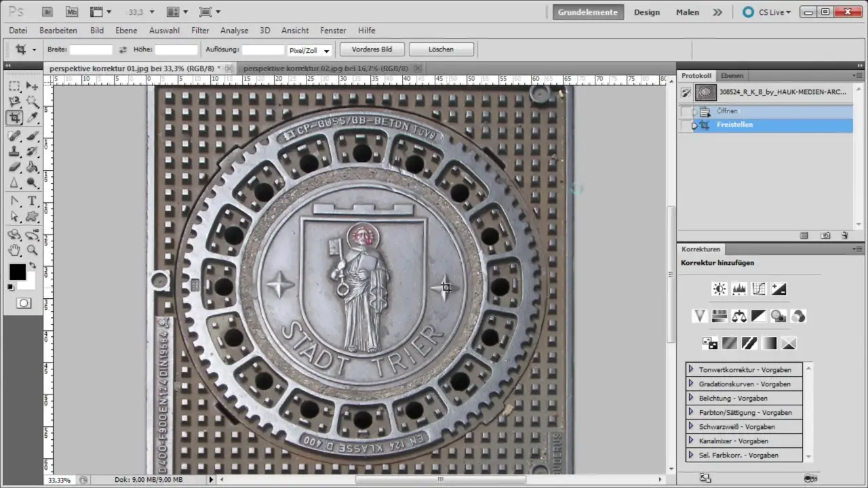Image resolution: width=868 pixels, height=488 pixels.
Task: Select the Custom Shape tool
Action: coord(32,217)
